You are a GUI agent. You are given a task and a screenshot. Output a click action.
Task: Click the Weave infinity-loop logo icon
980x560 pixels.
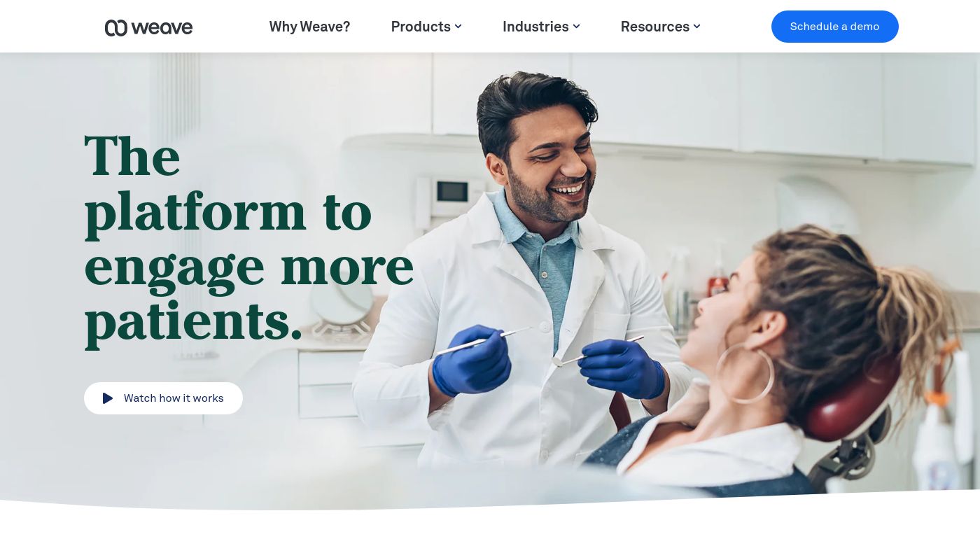click(116, 28)
